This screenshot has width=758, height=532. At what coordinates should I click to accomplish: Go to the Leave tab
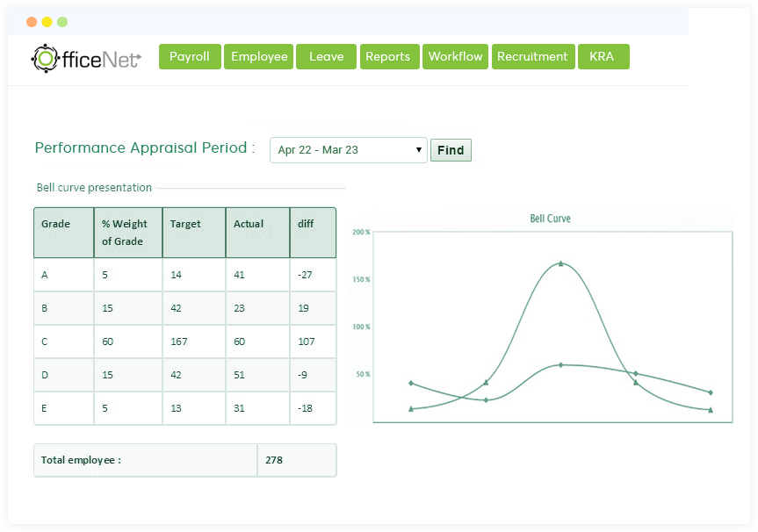point(326,56)
